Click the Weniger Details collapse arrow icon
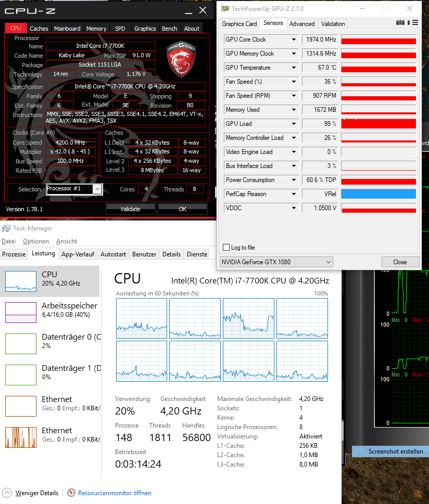Viewport: 429px width, 504px height. pyautogui.click(x=7, y=493)
